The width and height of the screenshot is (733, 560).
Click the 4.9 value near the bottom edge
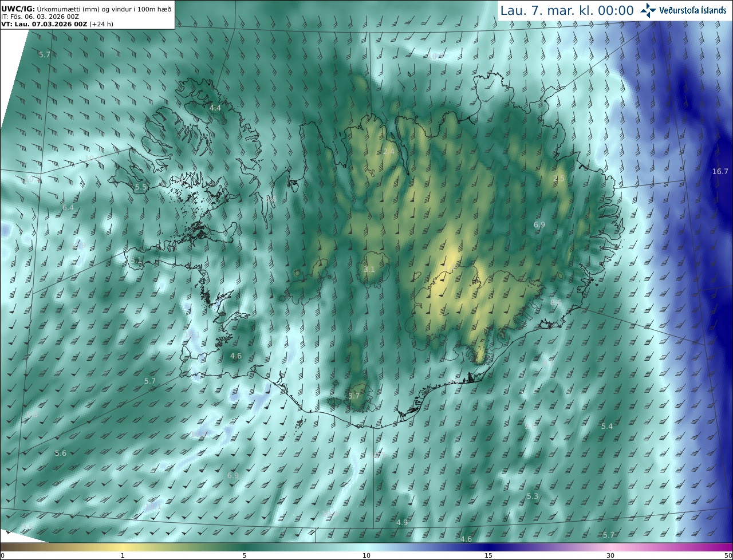(x=402, y=522)
